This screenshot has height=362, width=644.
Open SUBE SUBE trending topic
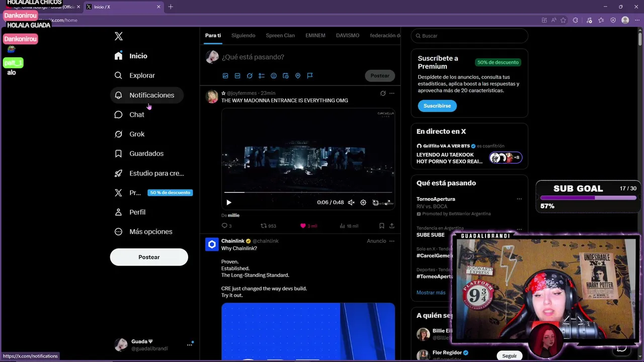tap(431, 235)
